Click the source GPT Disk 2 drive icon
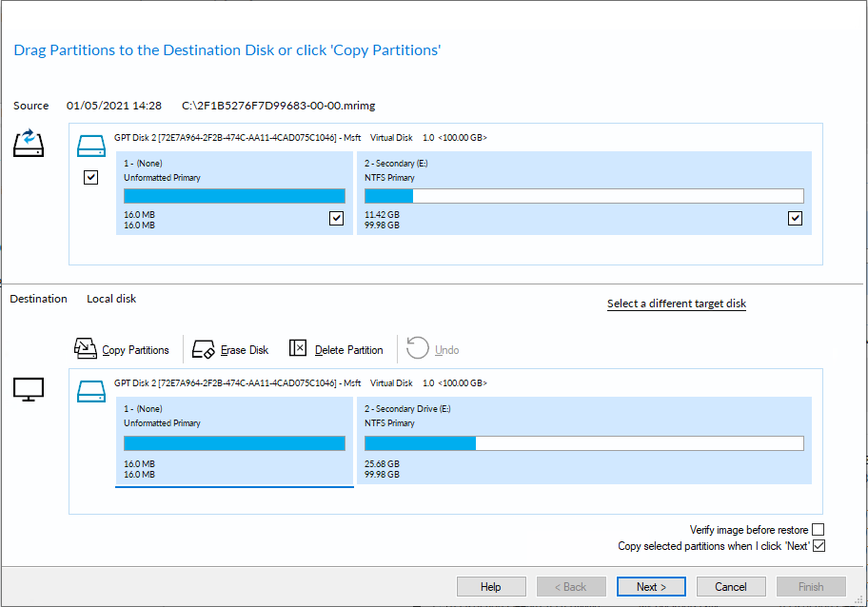This screenshot has height=607, width=868. click(x=91, y=146)
